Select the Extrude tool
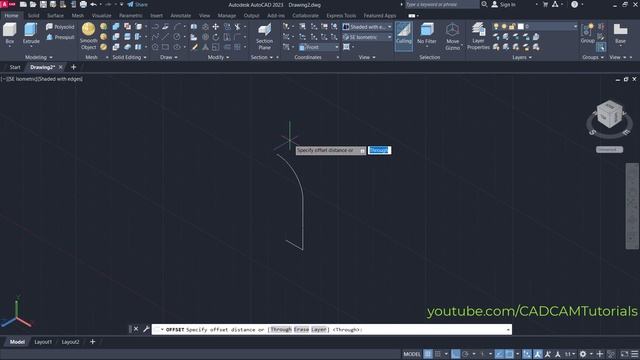Image resolution: width=640 pixels, height=360 pixels. (31, 33)
